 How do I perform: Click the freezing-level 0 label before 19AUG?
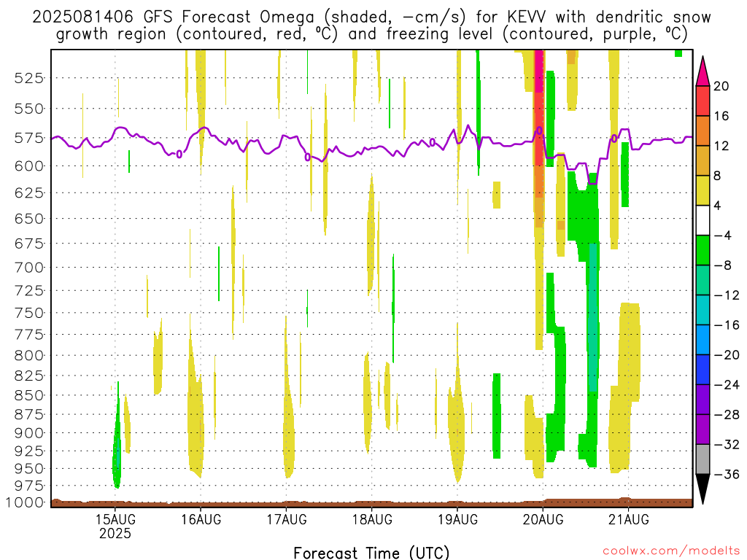tap(433, 142)
